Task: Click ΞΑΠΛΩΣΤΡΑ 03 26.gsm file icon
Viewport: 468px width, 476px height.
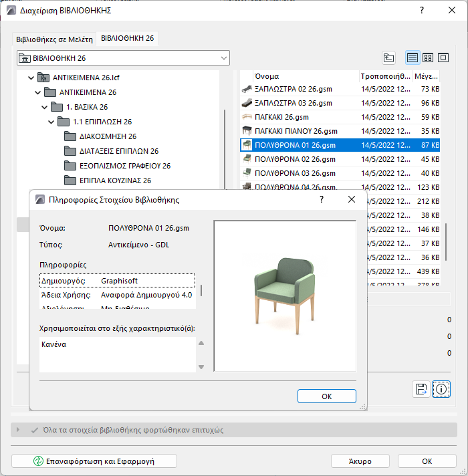Action: point(247,103)
